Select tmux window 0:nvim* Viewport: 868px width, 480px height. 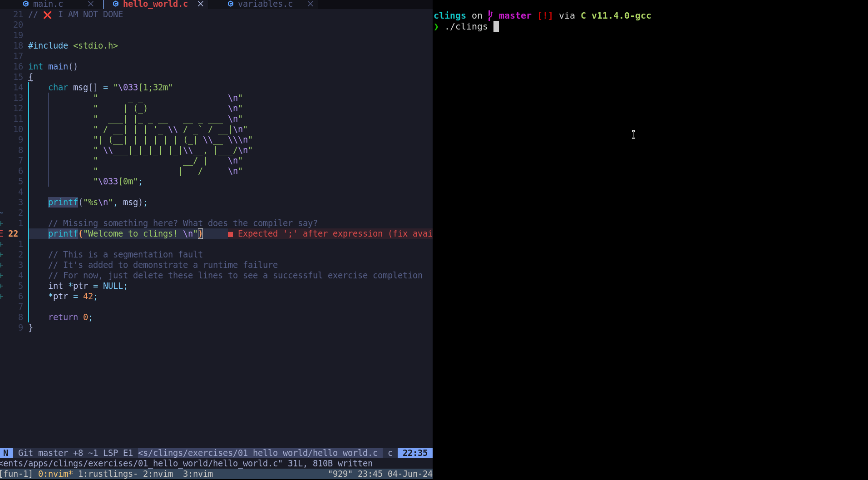[x=55, y=474]
